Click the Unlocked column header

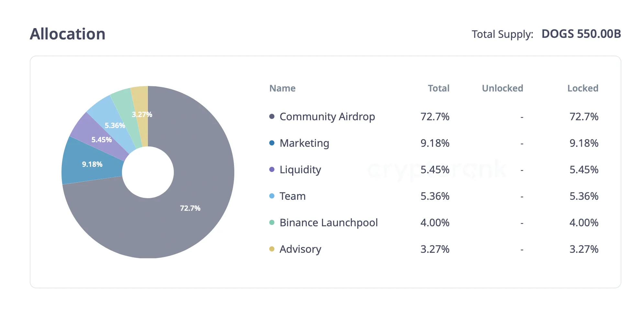502,88
